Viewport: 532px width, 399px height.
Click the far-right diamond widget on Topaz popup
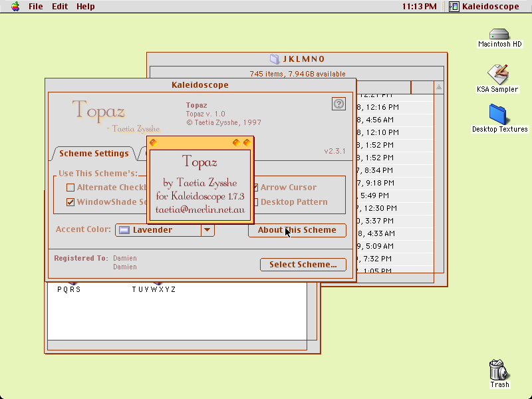pyautogui.click(x=247, y=142)
